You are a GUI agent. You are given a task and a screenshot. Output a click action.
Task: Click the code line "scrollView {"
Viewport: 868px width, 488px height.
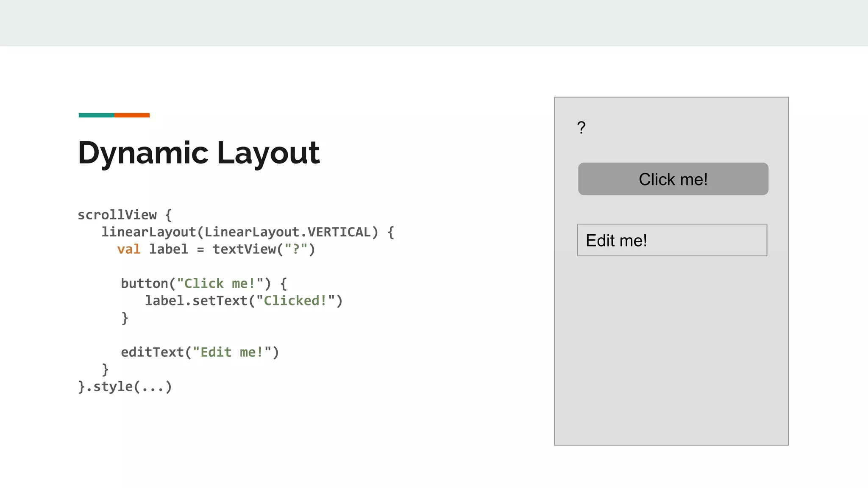pyautogui.click(x=125, y=215)
